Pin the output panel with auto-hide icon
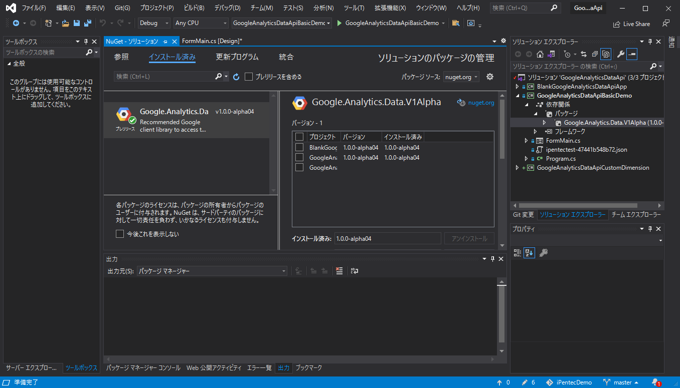The image size is (680, 388). coord(492,259)
